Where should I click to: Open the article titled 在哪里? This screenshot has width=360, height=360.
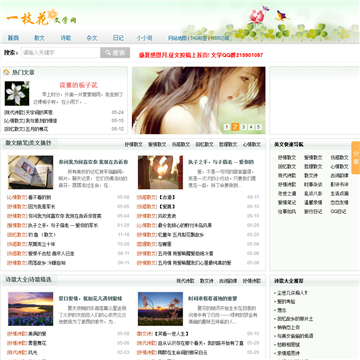165,244
